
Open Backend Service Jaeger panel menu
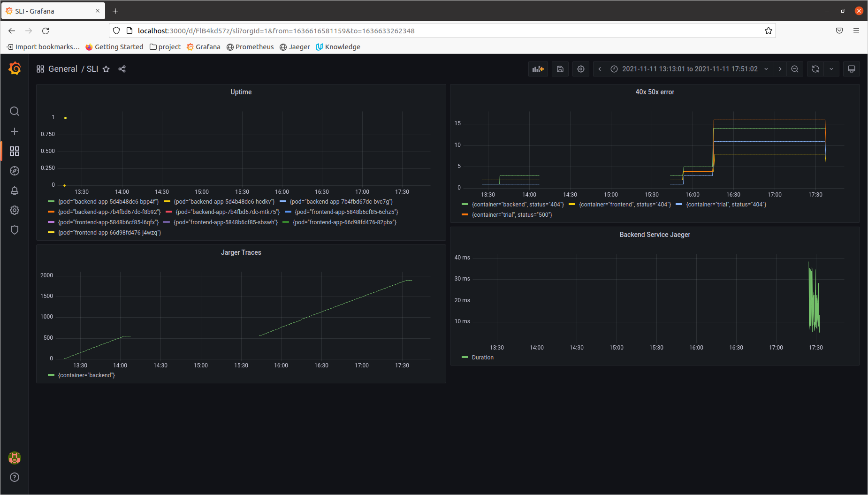[655, 235]
